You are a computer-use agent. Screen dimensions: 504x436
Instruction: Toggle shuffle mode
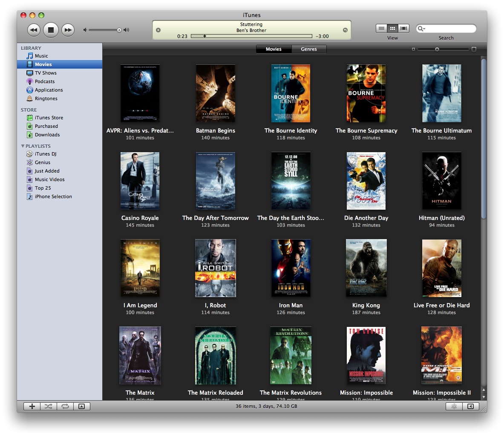pos(49,407)
